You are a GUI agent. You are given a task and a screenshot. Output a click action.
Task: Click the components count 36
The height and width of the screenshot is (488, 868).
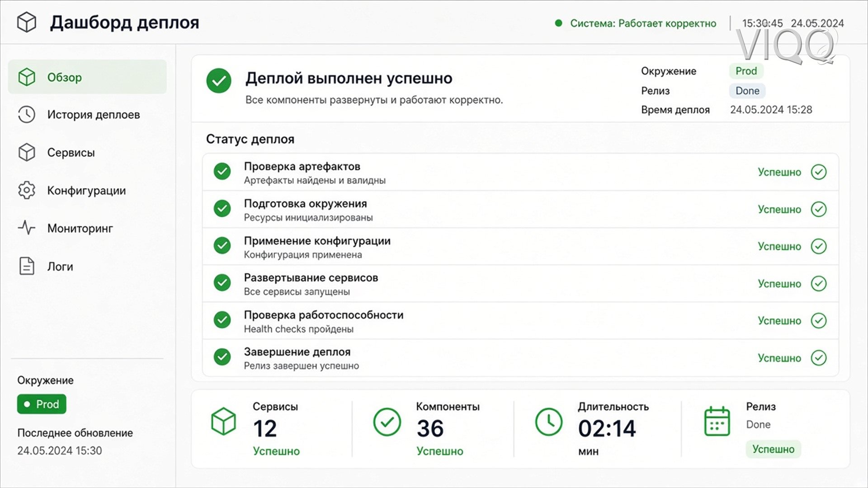point(430,428)
